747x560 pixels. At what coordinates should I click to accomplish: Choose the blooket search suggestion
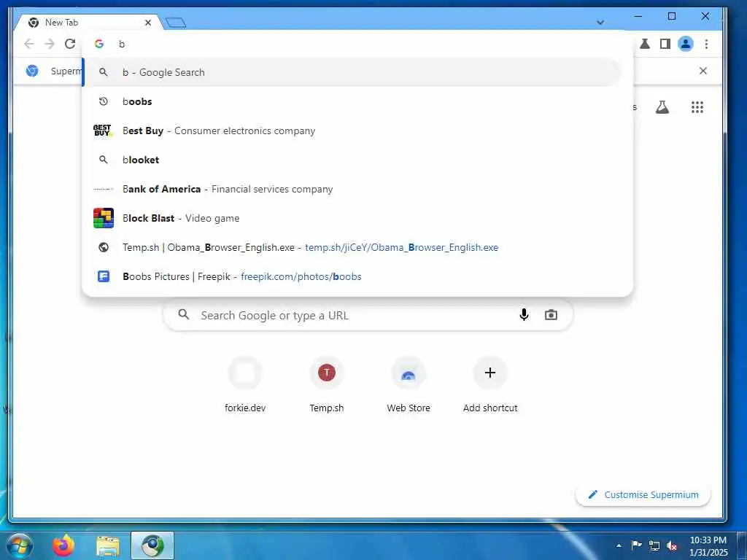(357, 160)
